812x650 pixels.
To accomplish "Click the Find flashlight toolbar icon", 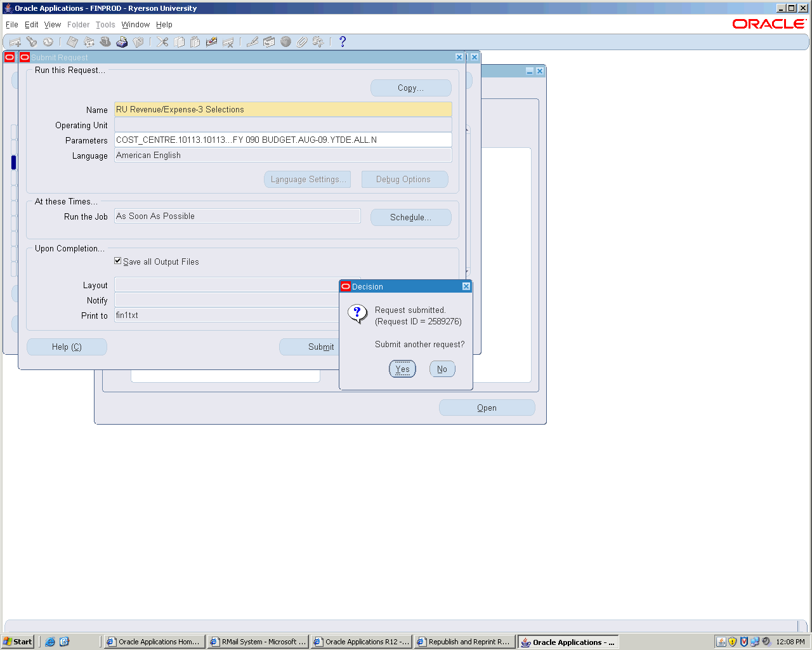I will (32, 42).
